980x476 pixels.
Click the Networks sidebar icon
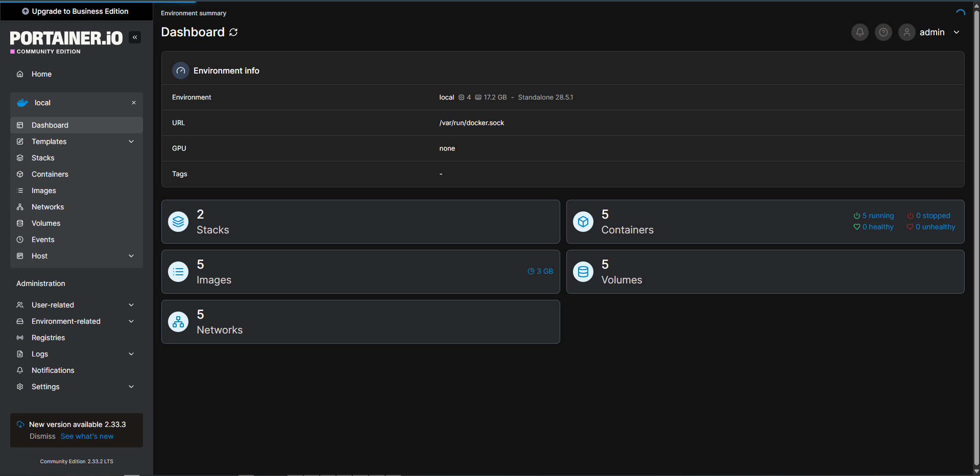[20, 207]
